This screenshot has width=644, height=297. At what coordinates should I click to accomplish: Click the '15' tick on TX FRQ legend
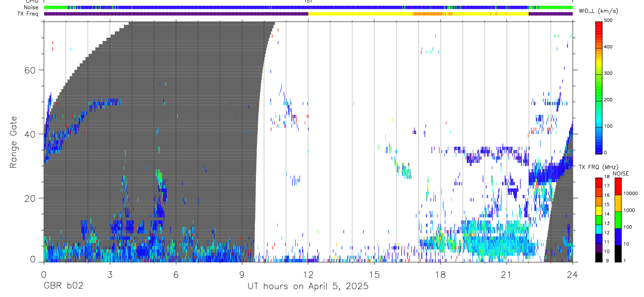click(607, 205)
